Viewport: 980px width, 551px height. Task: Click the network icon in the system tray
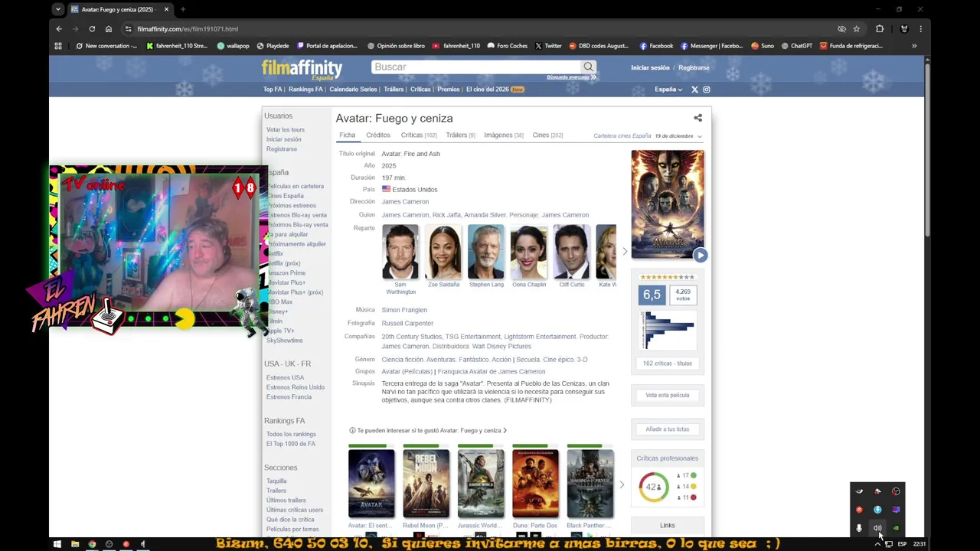[888, 544]
